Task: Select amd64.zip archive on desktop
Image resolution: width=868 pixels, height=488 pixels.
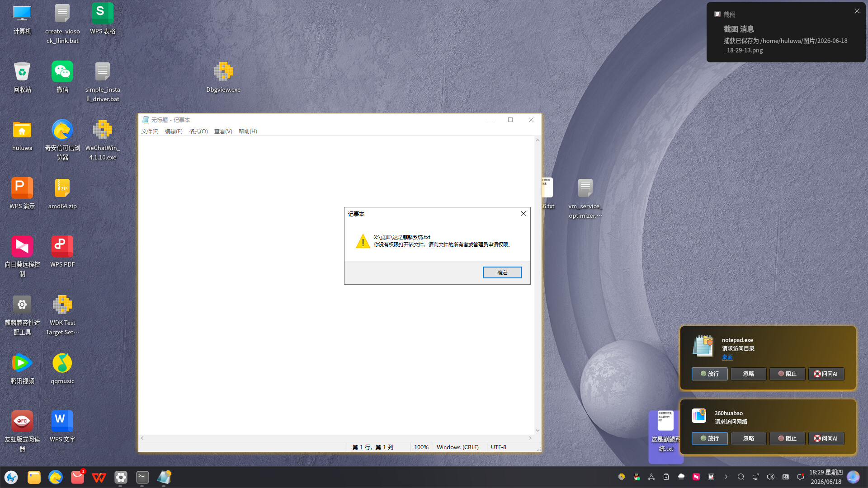Action: pyautogui.click(x=62, y=194)
